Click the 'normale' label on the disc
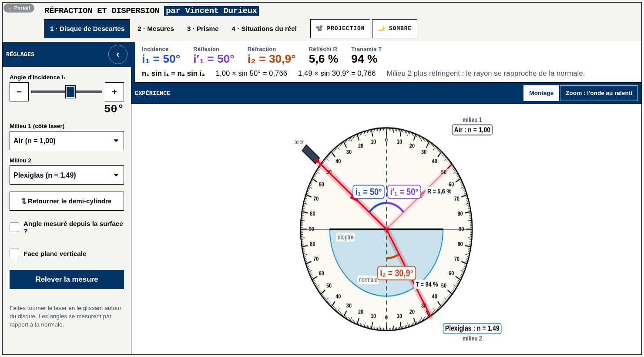Image resolution: width=644 pixels, height=357 pixels. [368, 280]
